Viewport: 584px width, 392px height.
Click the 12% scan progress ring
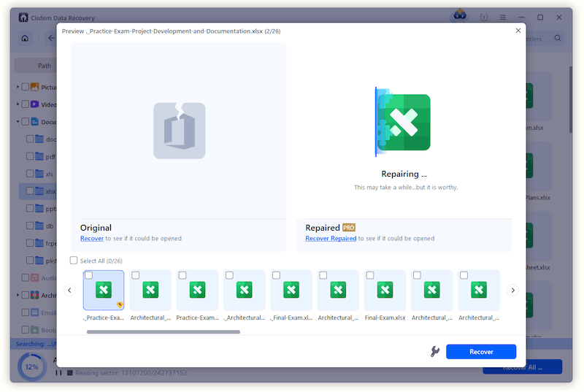(x=32, y=366)
